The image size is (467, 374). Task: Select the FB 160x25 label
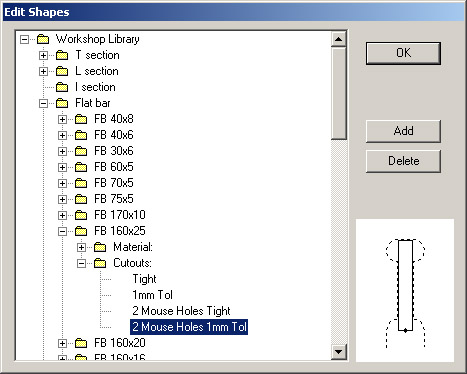coord(120,231)
